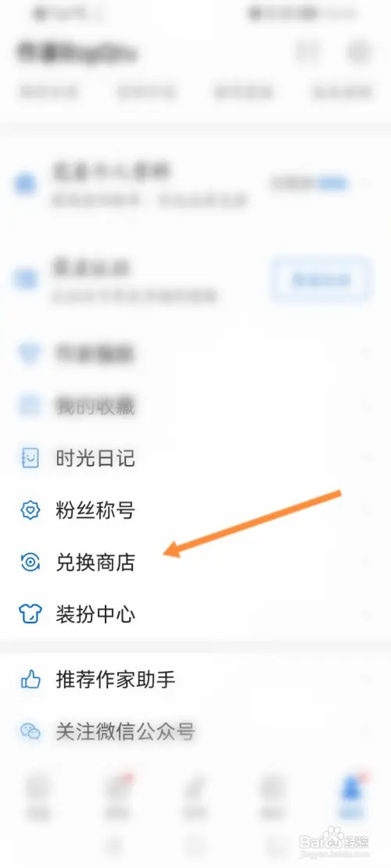Tap the 时光日记 diary notebook icon
This screenshot has height=868, width=391.
pyautogui.click(x=30, y=459)
